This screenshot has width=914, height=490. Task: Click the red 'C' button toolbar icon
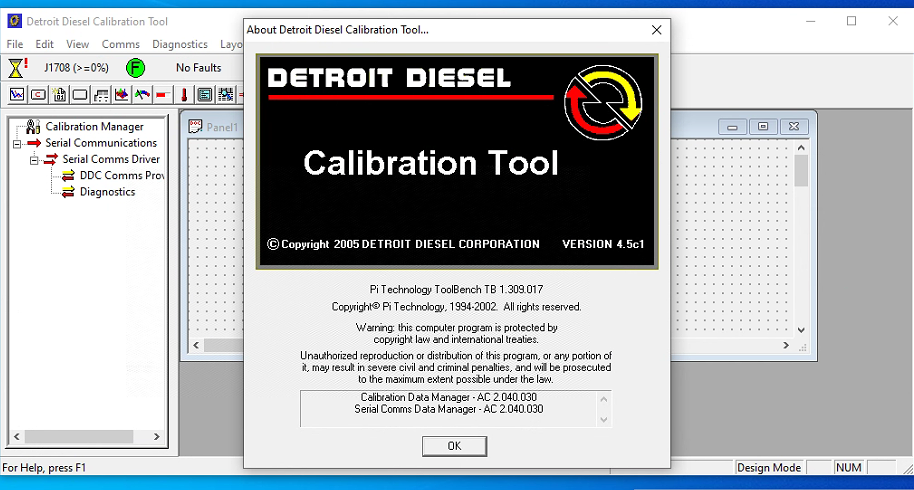pos(38,94)
